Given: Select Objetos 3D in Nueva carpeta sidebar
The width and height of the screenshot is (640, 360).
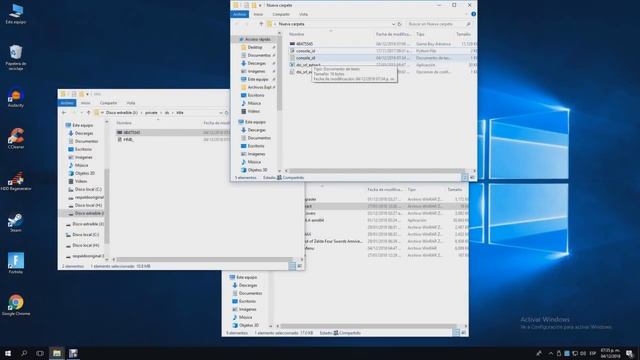Looking at the screenshot, I should coord(257,170).
